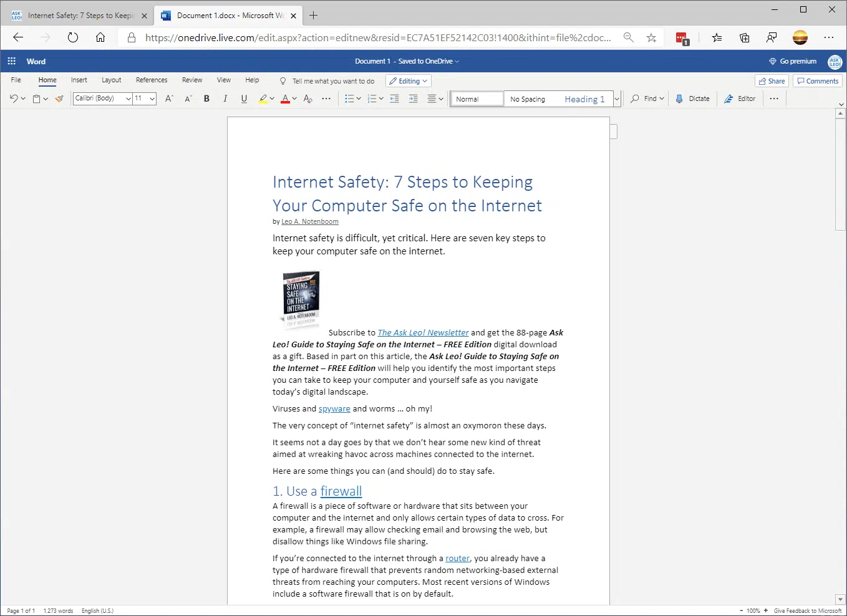Image resolution: width=847 pixels, height=616 pixels.
Task: Open the Help tab
Action: pos(252,80)
